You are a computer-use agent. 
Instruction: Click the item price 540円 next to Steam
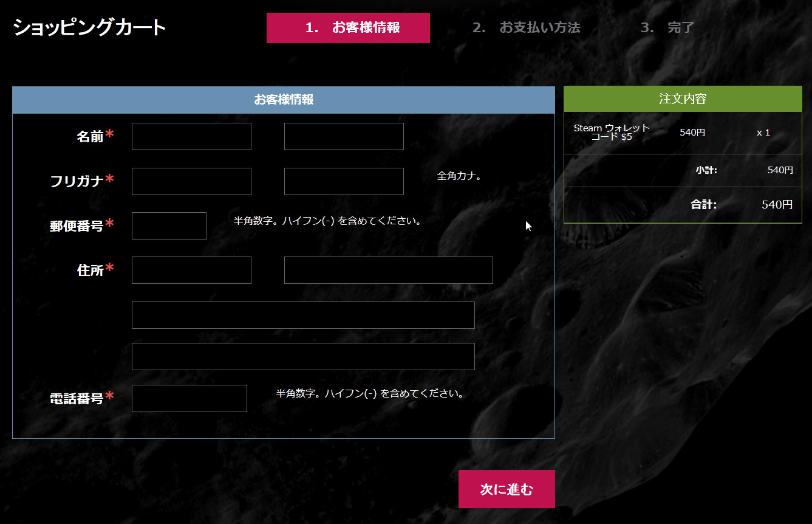692,133
